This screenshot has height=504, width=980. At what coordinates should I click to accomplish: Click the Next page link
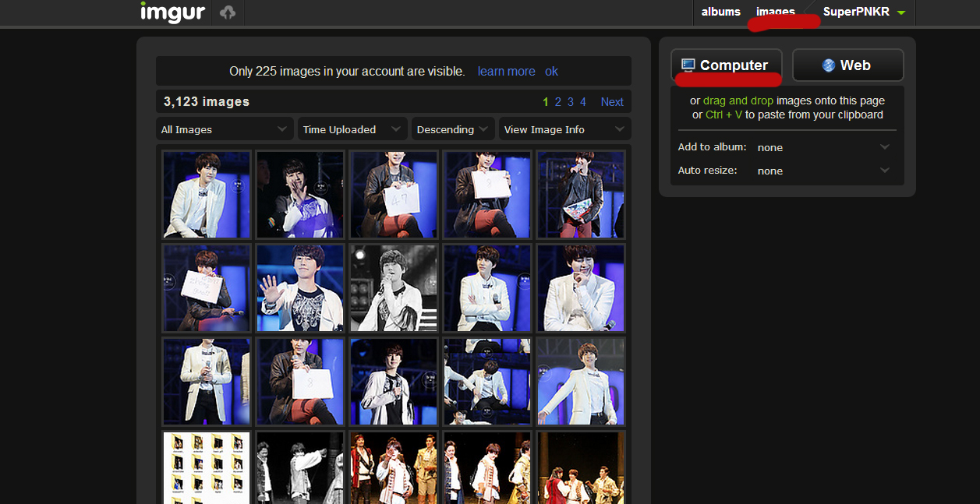click(612, 102)
